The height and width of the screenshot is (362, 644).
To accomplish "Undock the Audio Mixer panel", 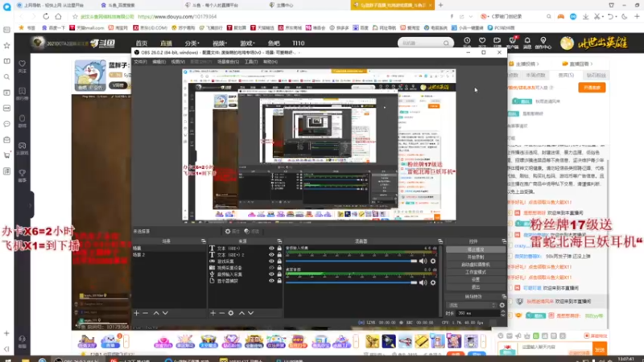I will point(440,241).
